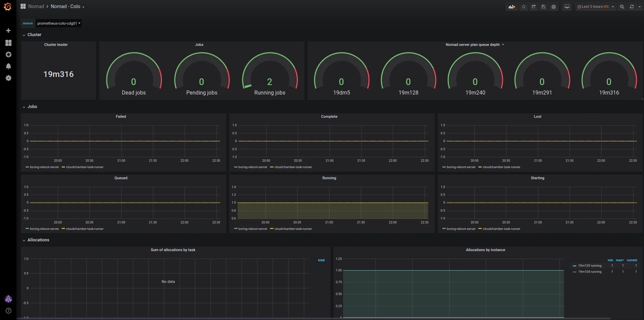This screenshot has height=320, width=644.
Task: Change color of 19m104 running series swatch
Action: [575, 272]
